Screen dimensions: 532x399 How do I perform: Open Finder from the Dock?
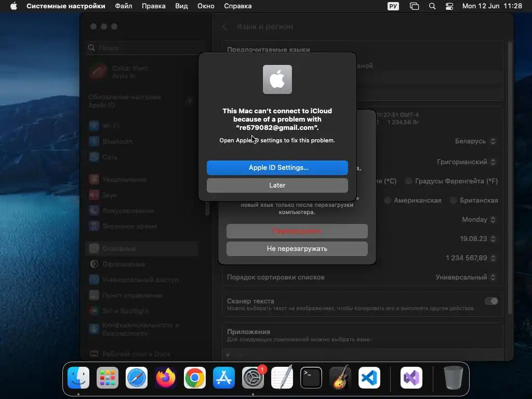click(78, 378)
